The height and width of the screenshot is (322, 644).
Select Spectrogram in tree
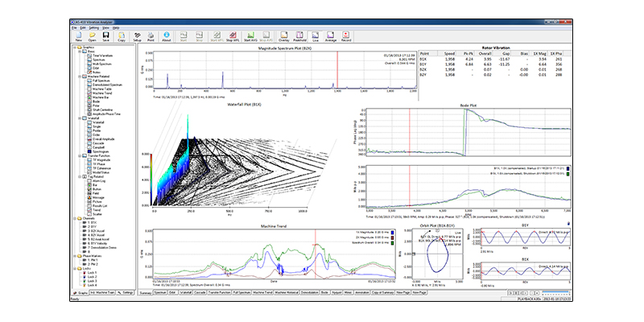101,151
